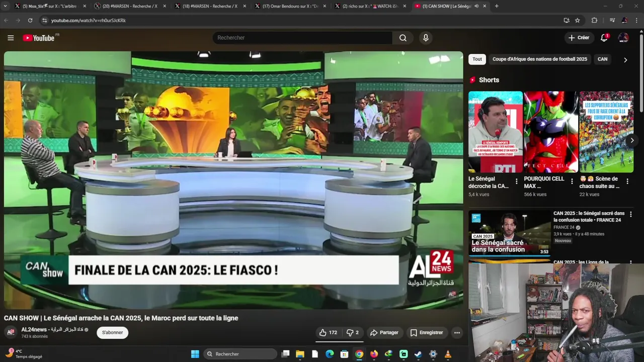Switch to (20) #MARSEN Recherche tab
The image size is (644, 362).
pos(129,6)
